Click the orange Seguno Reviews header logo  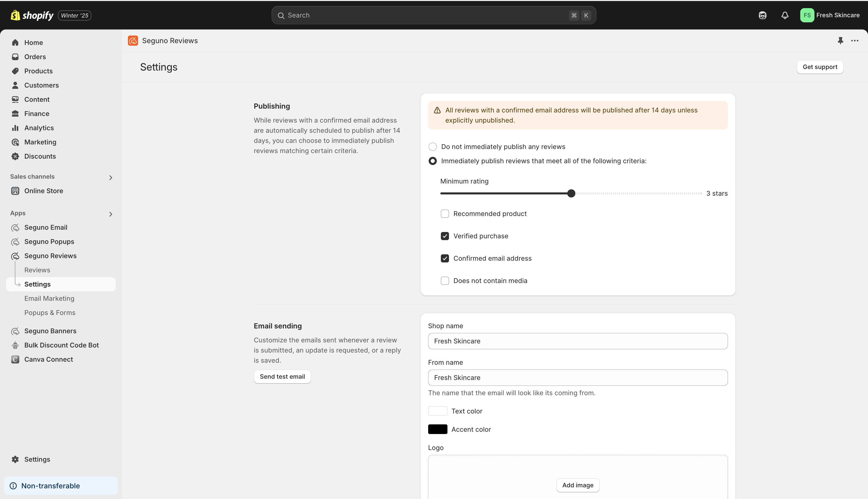133,41
